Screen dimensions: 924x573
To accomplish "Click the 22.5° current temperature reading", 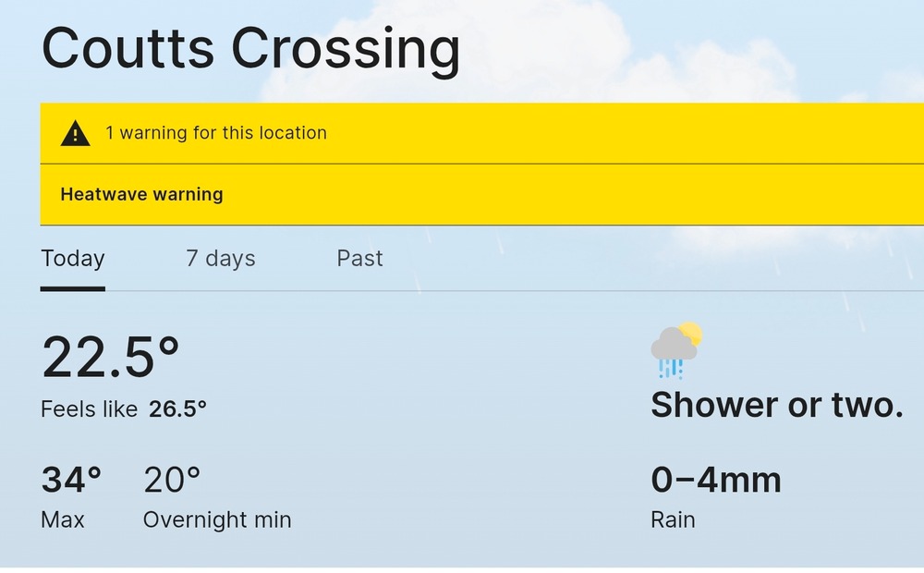I will 110,357.
